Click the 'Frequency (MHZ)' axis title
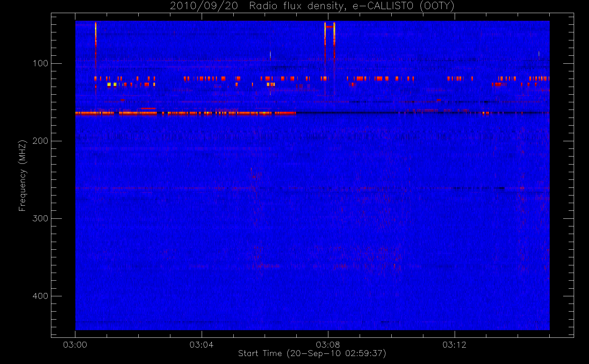Viewport: 589px width, 364px height. pos(23,175)
